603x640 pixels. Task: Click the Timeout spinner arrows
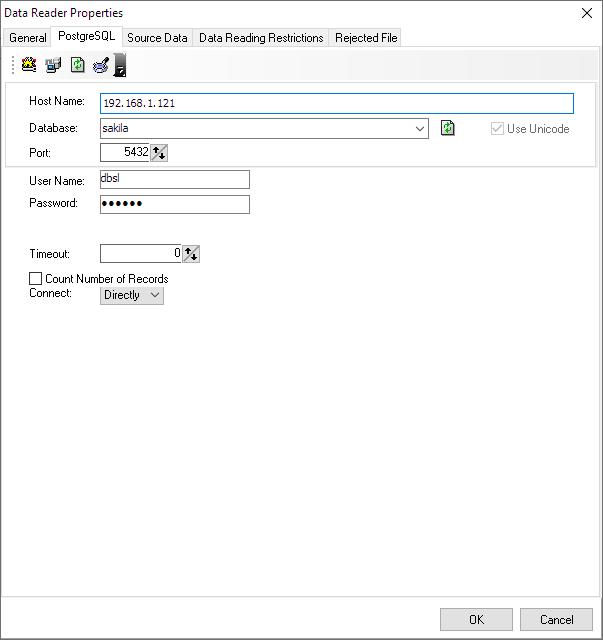pyautogui.click(x=191, y=254)
